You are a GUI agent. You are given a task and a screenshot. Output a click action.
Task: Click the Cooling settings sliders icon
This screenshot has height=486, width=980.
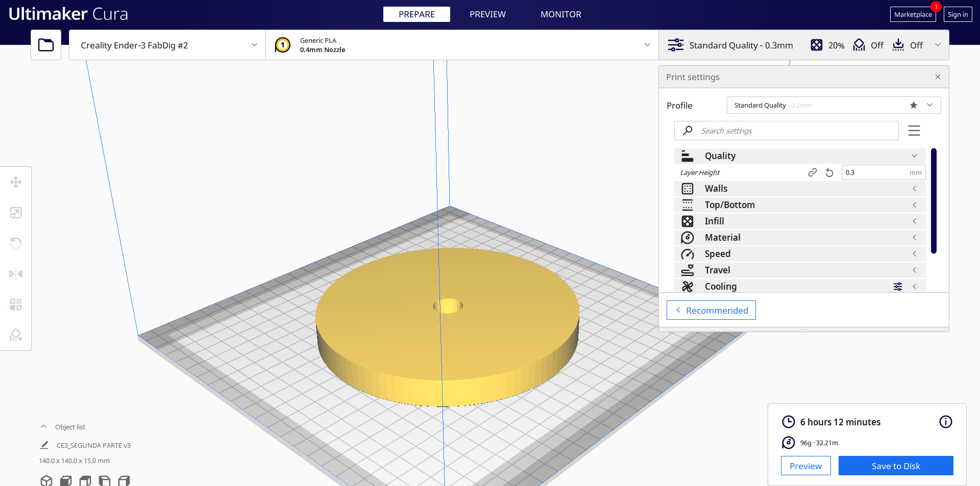pos(898,287)
